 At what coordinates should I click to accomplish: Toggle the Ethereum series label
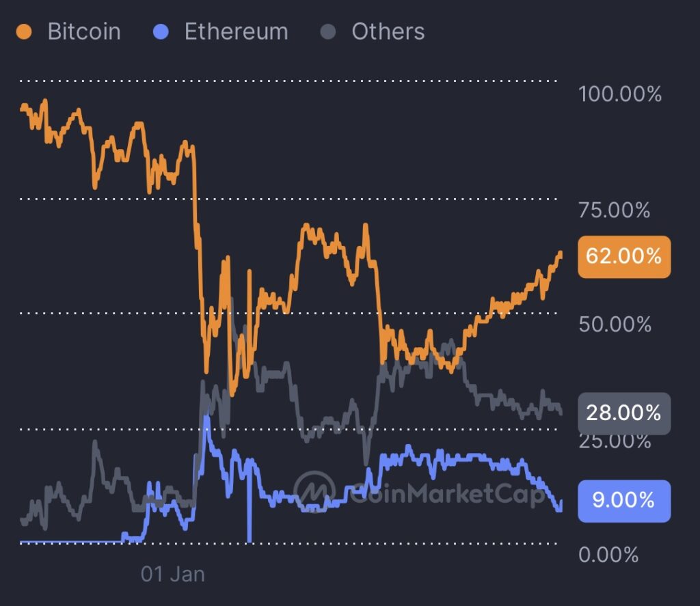point(236,31)
